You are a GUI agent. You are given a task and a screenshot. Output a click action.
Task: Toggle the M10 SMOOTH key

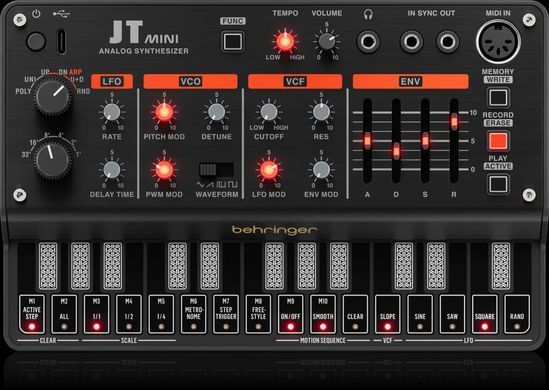[x=323, y=314]
